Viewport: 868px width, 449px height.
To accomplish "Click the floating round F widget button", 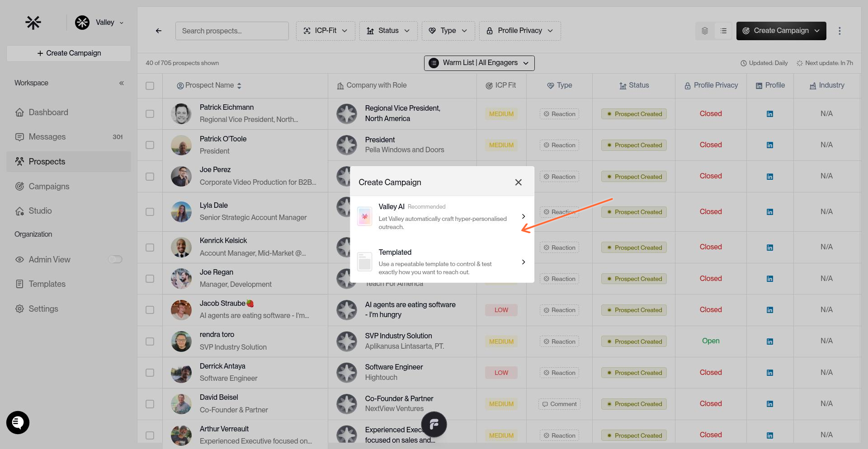I will pyautogui.click(x=434, y=424).
